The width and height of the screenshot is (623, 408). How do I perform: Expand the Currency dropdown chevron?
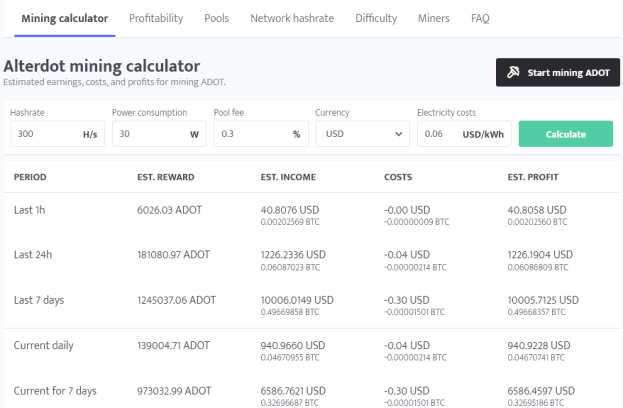[399, 134]
